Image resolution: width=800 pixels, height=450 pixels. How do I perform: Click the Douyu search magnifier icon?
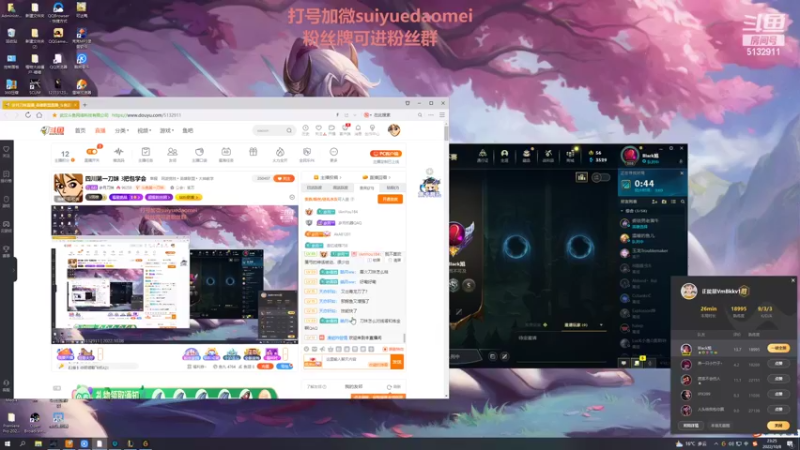coord(289,131)
